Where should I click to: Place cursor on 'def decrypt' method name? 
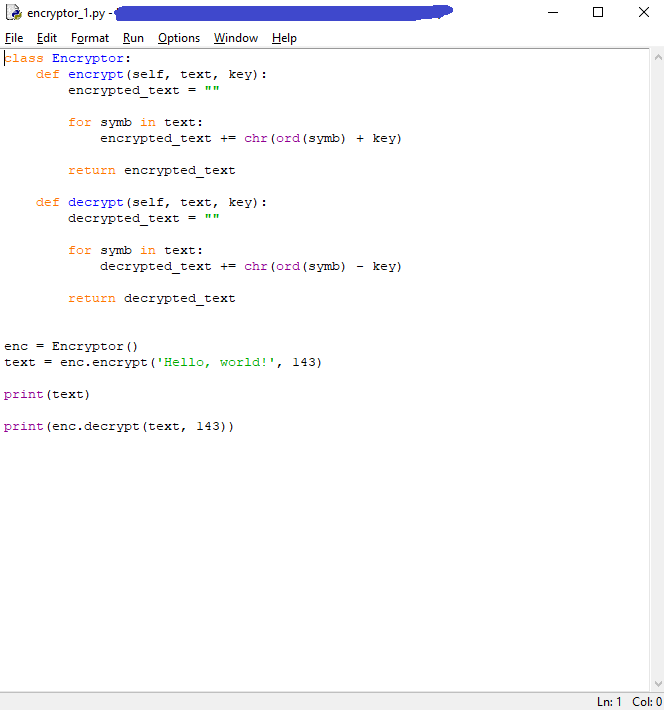96,202
